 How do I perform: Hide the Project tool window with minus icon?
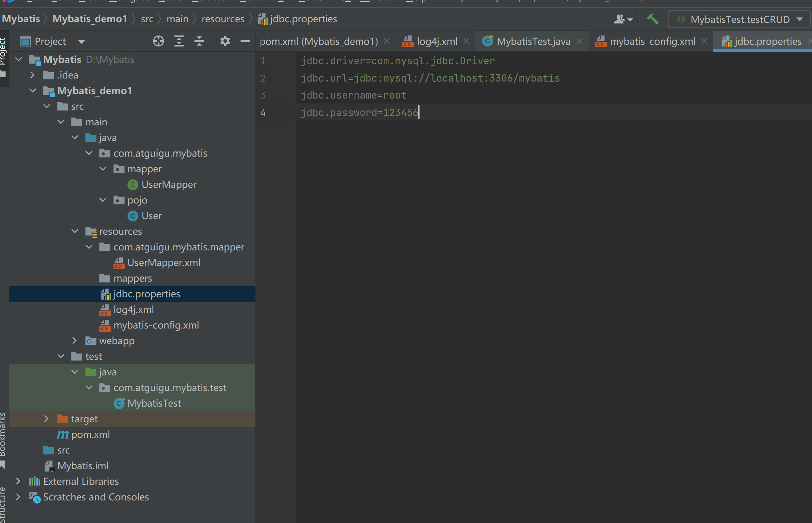245,41
